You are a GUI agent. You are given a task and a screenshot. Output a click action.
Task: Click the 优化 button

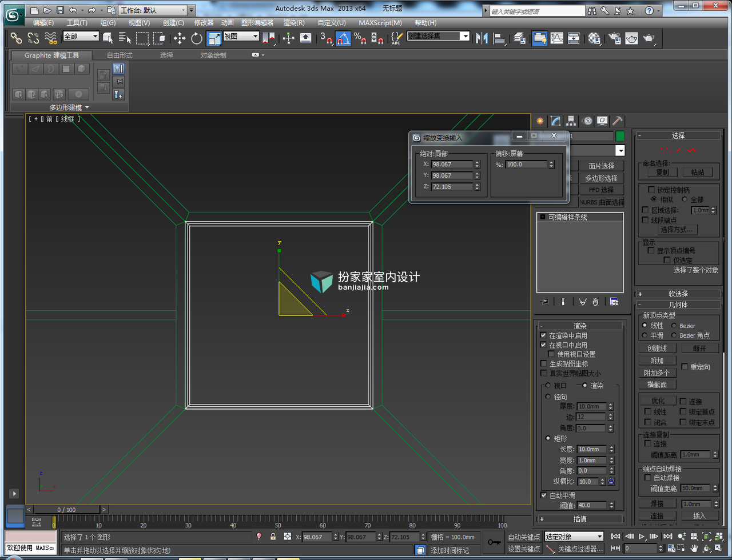[x=658, y=401]
